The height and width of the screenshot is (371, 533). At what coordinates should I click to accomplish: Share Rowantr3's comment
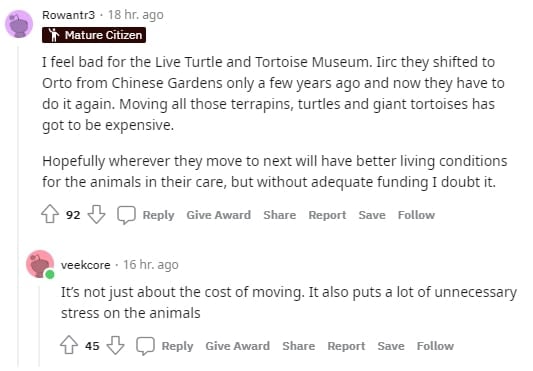279,215
